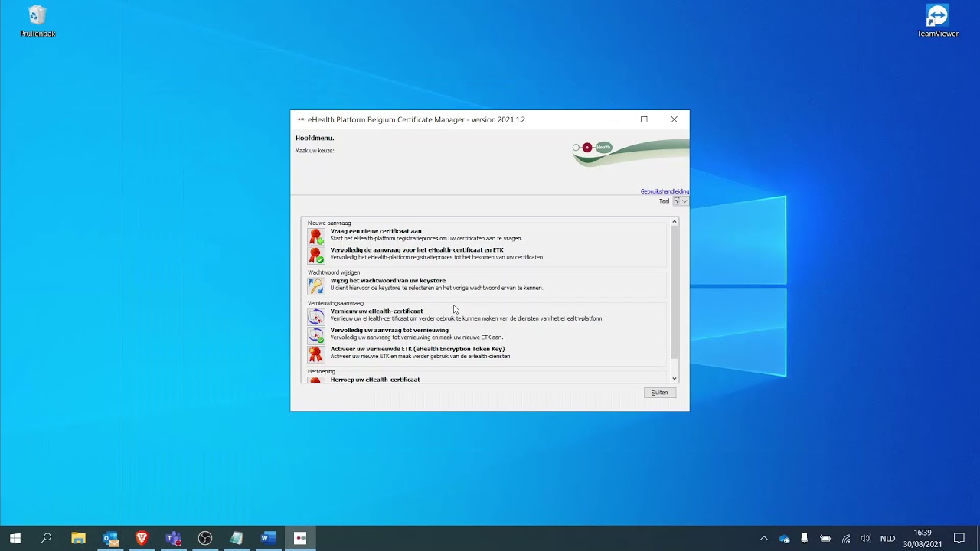Click the 'Vervolledig de aanvraag' certificate icon
The width and height of the screenshot is (980, 551).
point(315,255)
